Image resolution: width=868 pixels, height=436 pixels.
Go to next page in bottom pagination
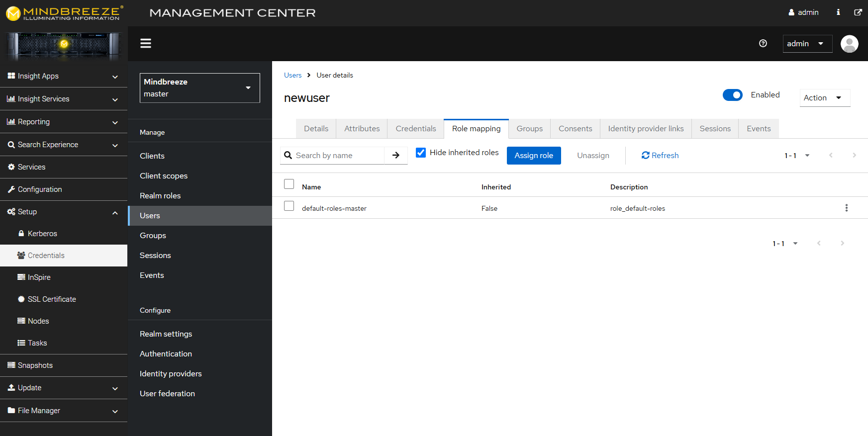pyautogui.click(x=842, y=243)
